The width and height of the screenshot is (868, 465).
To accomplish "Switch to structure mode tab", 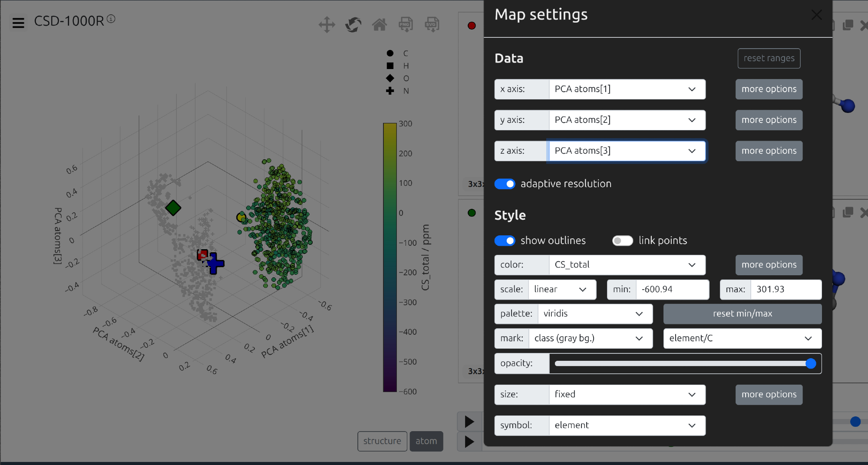I will coord(382,441).
